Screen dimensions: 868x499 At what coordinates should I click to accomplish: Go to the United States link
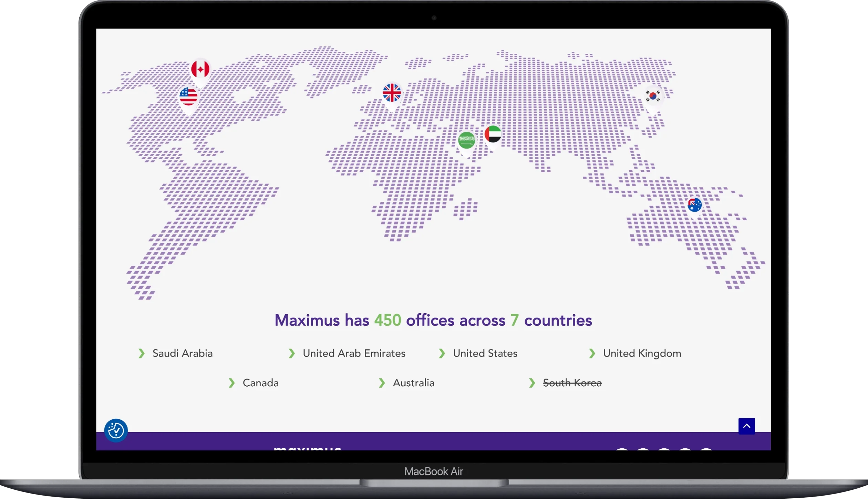tap(485, 354)
